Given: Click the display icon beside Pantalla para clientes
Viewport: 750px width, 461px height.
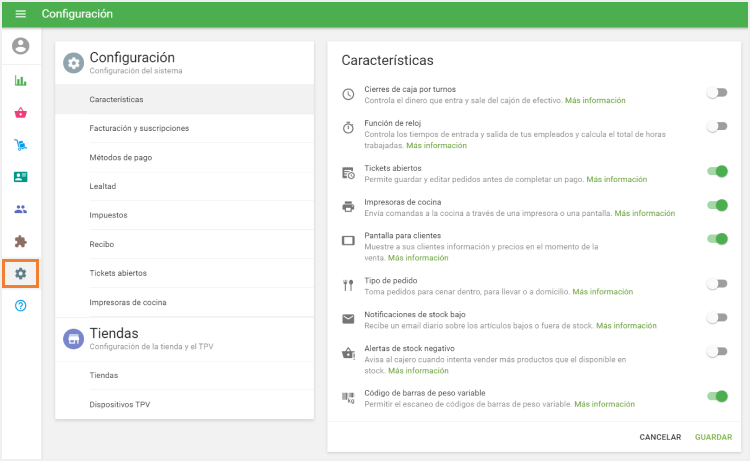Looking at the screenshot, I should point(348,241).
